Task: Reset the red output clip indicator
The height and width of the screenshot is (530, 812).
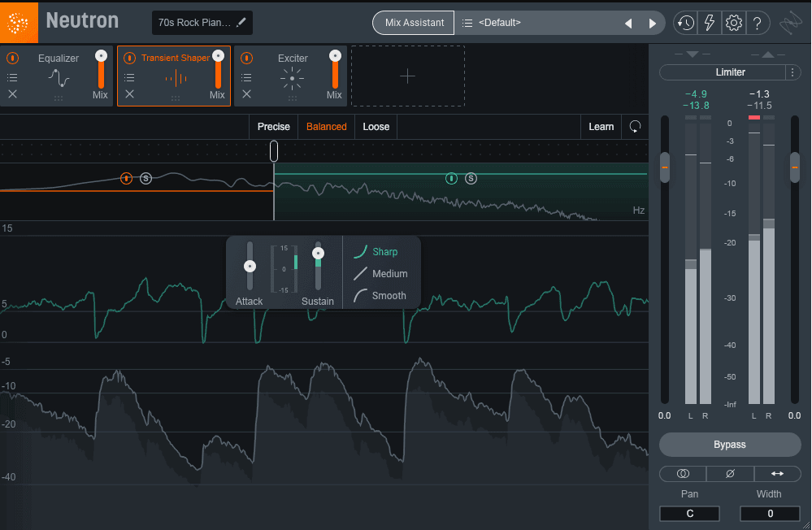Action: [754, 118]
